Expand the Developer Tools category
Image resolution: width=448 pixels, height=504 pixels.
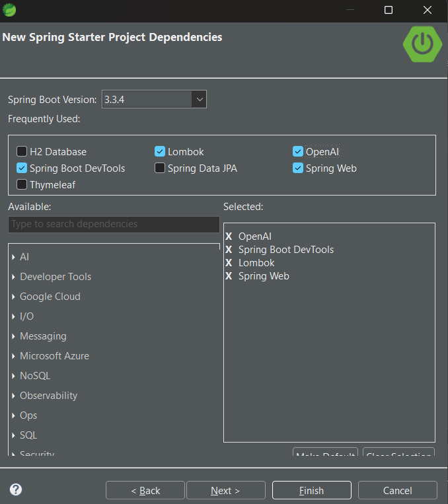(x=14, y=277)
